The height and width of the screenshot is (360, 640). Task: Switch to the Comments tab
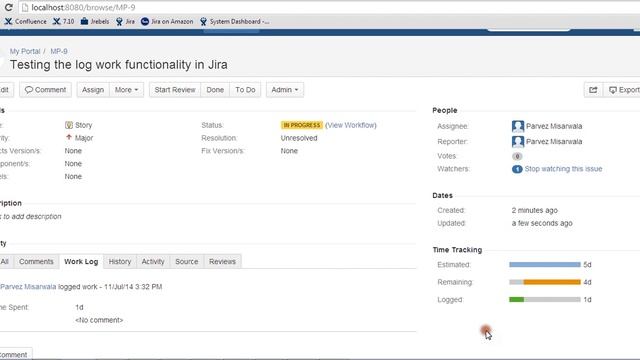pyautogui.click(x=36, y=262)
